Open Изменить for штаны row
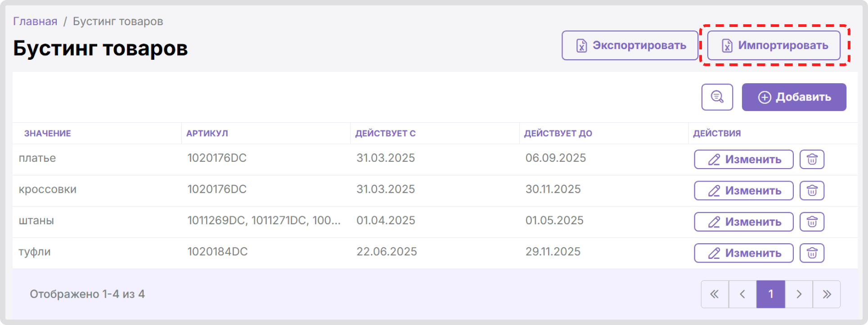Viewport: 868px width, 325px height. pos(743,222)
